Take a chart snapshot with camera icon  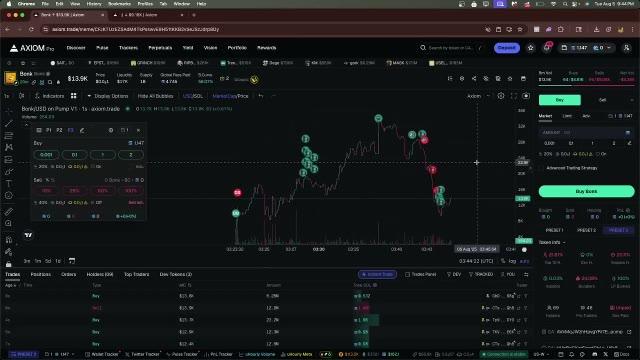click(x=526, y=96)
